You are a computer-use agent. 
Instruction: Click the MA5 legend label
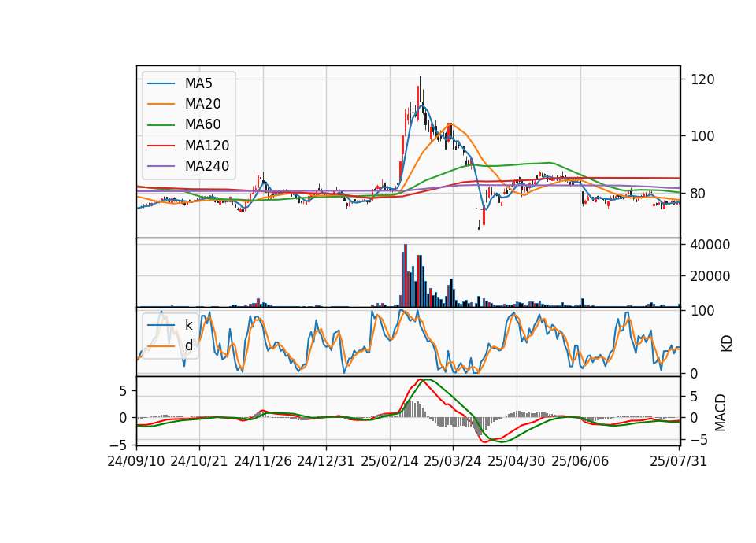click(198, 83)
